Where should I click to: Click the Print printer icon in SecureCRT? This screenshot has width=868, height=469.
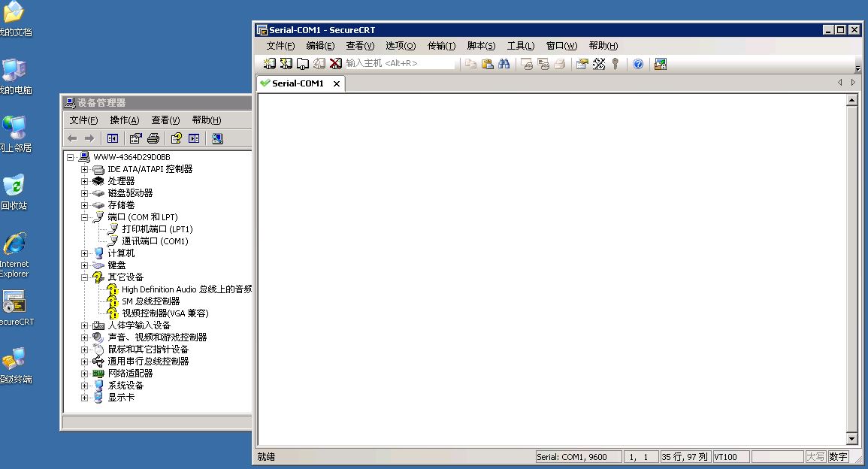pyautogui.click(x=560, y=64)
